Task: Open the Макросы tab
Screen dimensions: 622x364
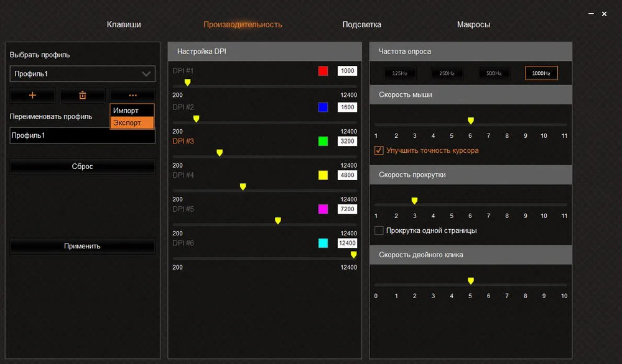Action: 473,25
